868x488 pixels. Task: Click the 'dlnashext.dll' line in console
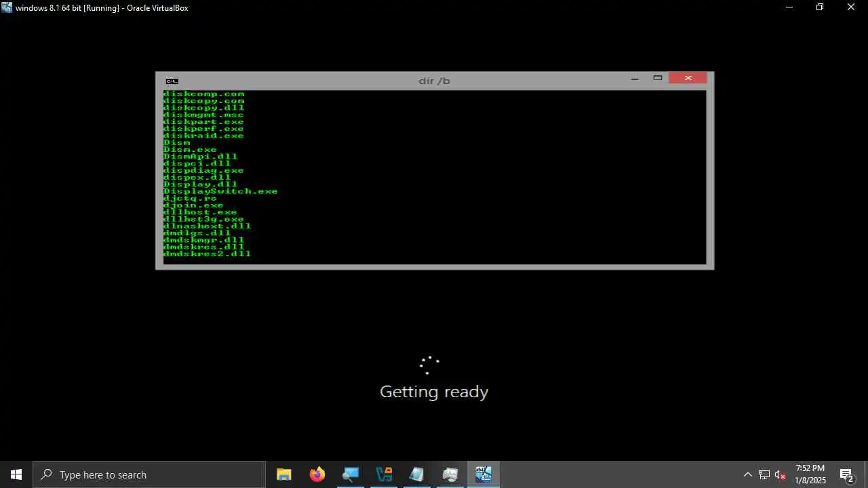coord(207,226)
